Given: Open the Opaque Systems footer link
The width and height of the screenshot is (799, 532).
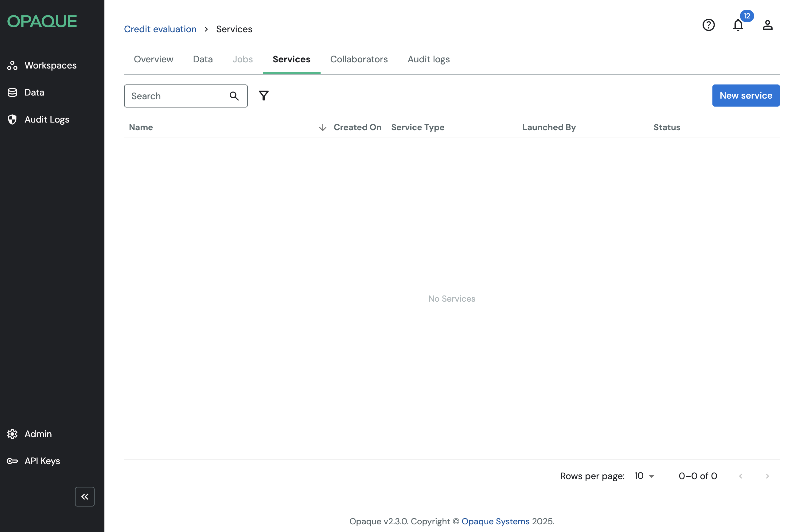Looking at the screenshot, I should pyautogui.click(x=495, y=521).
